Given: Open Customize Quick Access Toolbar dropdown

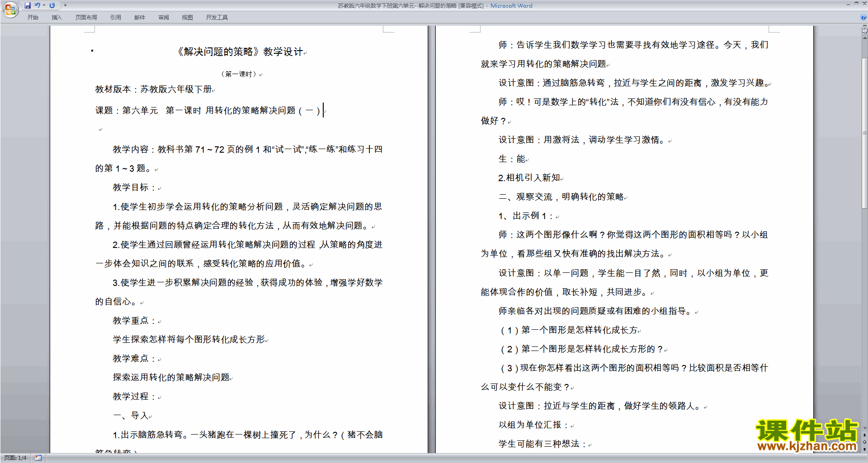Looking at the screenshot, I should [65, 5].
